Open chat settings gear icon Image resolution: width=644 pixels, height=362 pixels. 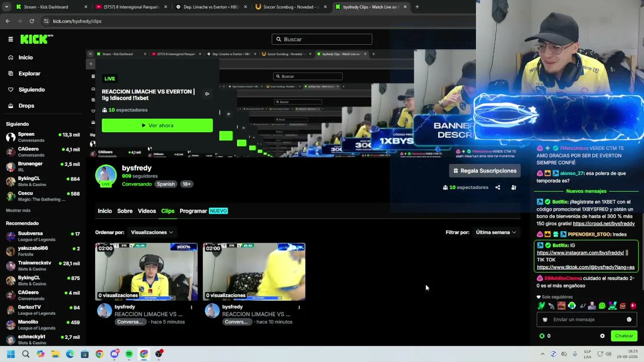click(x=602, y=336)
